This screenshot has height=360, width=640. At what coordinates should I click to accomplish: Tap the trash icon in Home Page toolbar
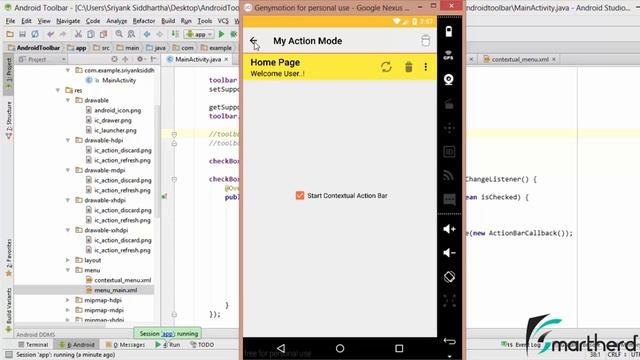pos(409,67)
